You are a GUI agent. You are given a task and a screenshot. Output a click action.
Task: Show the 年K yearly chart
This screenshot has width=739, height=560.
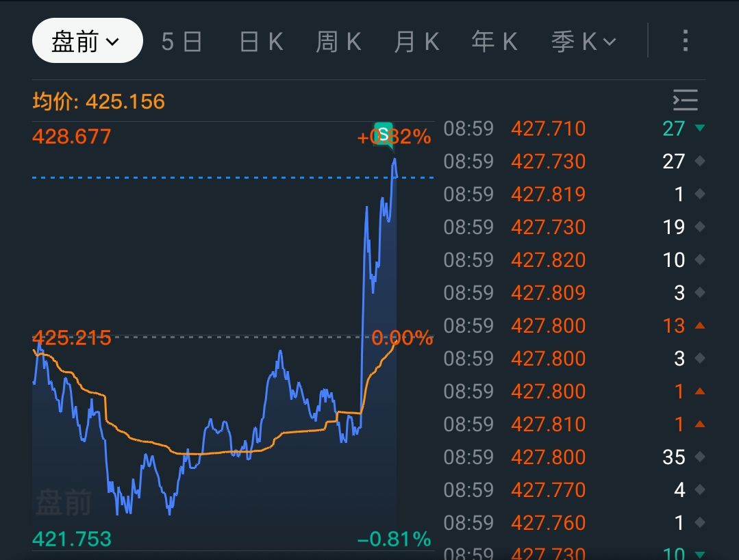point(494,42)
